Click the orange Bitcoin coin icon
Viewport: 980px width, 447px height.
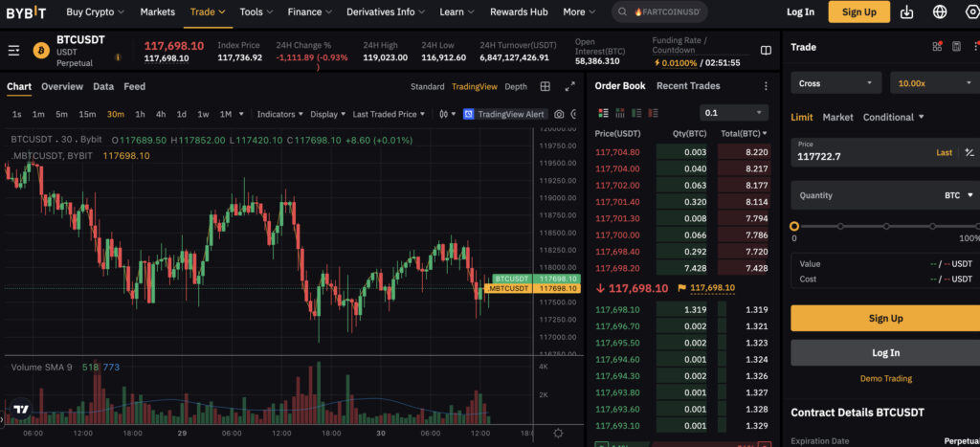coord(41,50)
